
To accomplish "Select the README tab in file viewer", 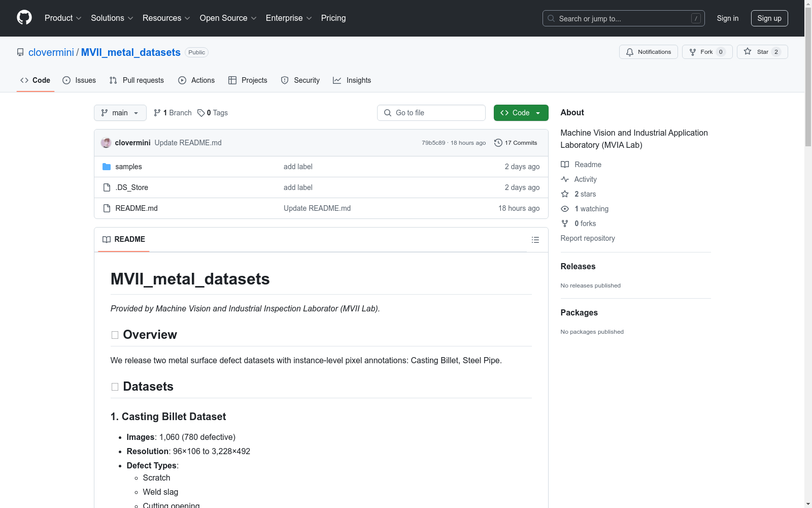I will coord(124,239).
